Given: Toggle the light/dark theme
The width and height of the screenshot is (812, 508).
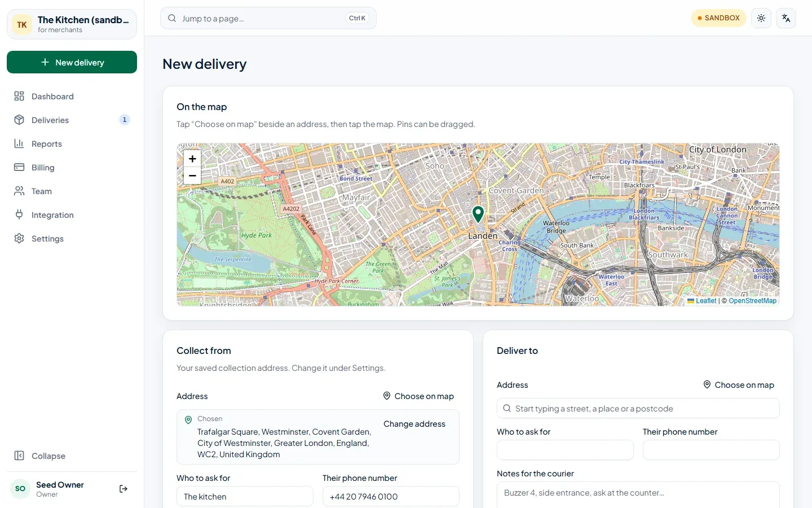Looking at the screenshot, I should tap(761, 18).
